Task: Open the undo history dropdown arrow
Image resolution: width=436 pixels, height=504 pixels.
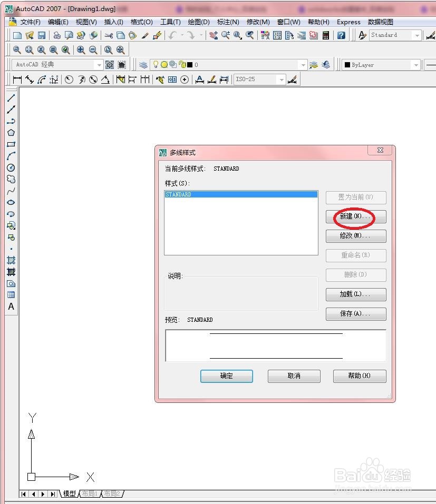Action: [182, 35]
